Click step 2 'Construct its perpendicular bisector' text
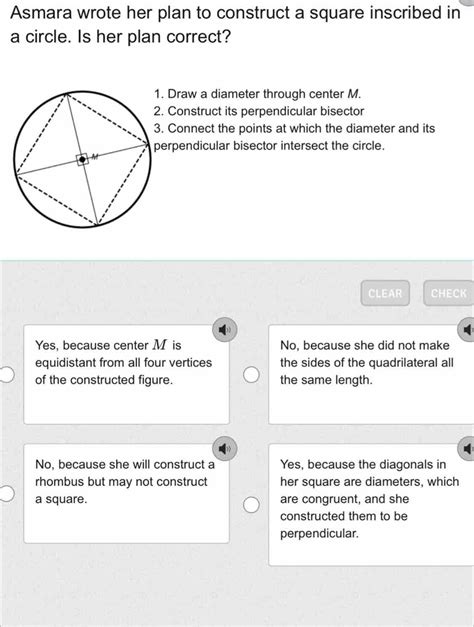The image size is (474, 627). (x=259, y=111)
